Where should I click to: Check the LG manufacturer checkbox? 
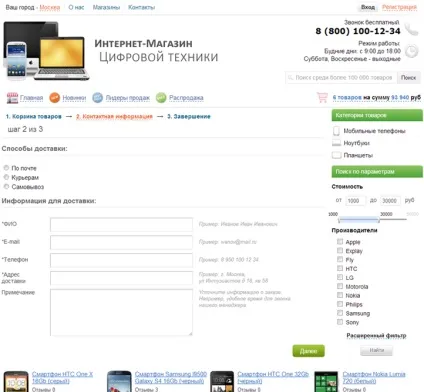point(340,277)
